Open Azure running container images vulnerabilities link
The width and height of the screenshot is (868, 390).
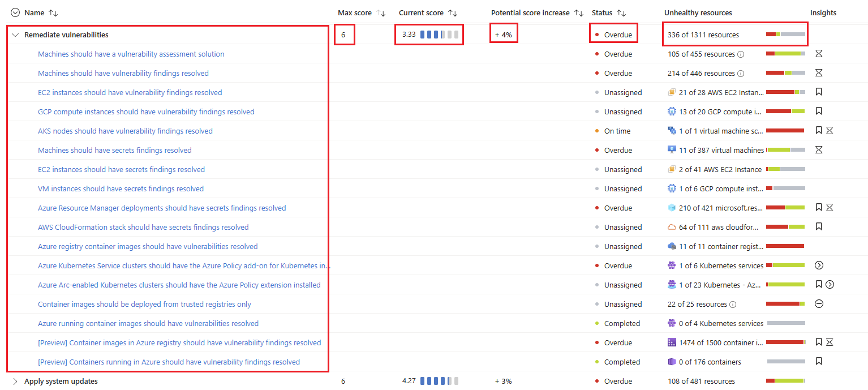[x=148, y=323]
